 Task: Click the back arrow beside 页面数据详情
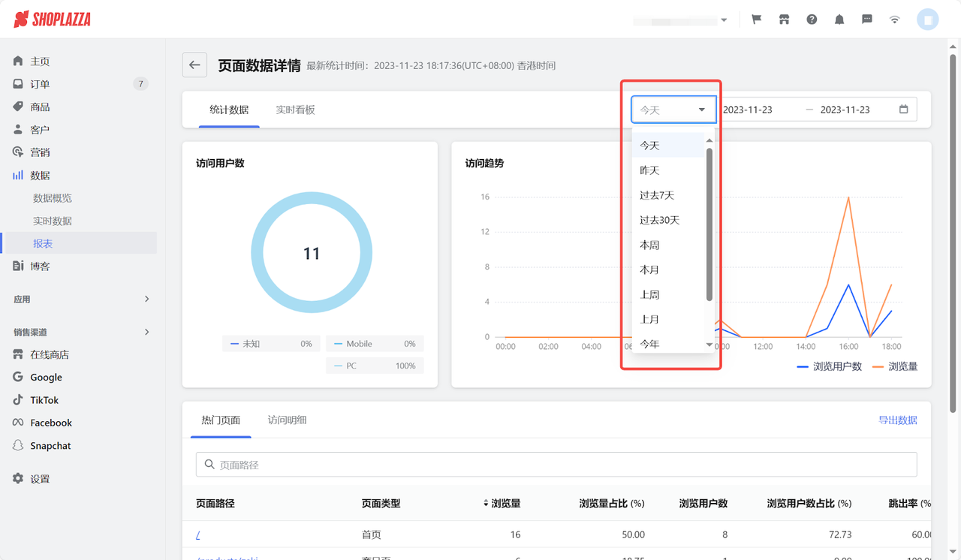click(x=194, y=65)
